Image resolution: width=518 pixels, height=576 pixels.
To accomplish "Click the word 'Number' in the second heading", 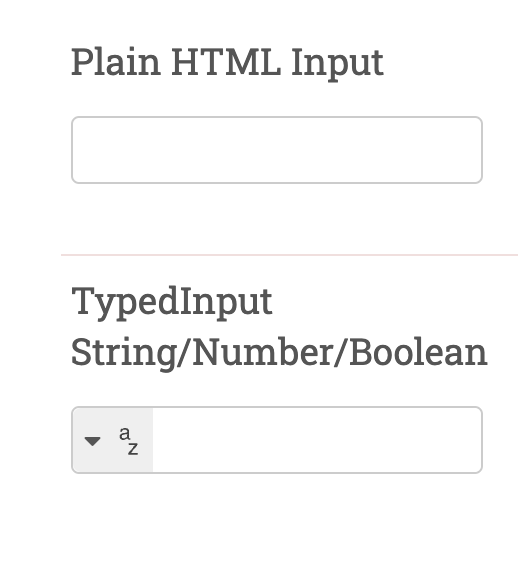I will pos(263,352).
